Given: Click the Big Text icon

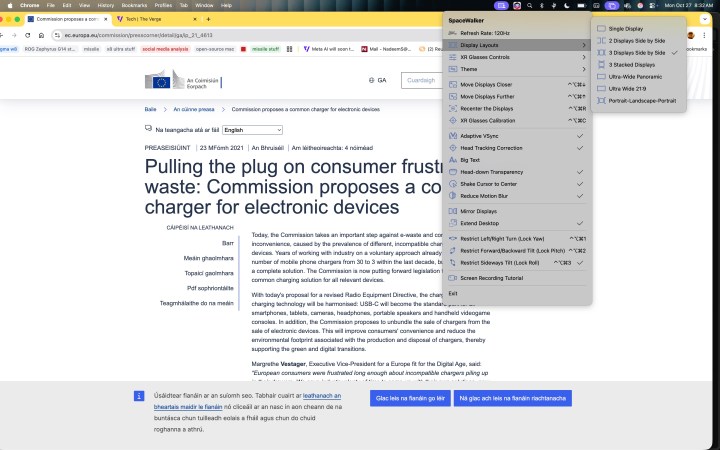Looking at the screenshot, I should [x=452, y=159].
